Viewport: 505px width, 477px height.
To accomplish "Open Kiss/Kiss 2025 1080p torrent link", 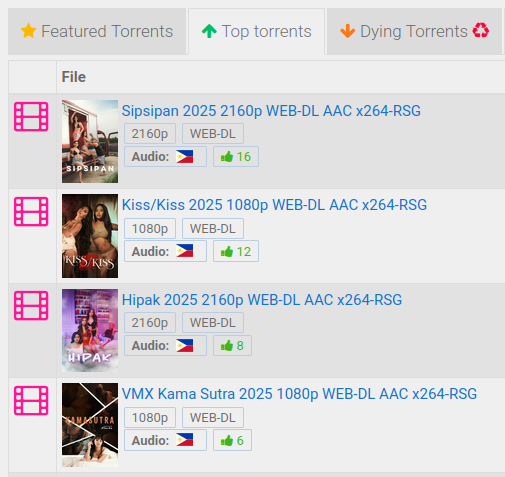I will pos(274,205).
